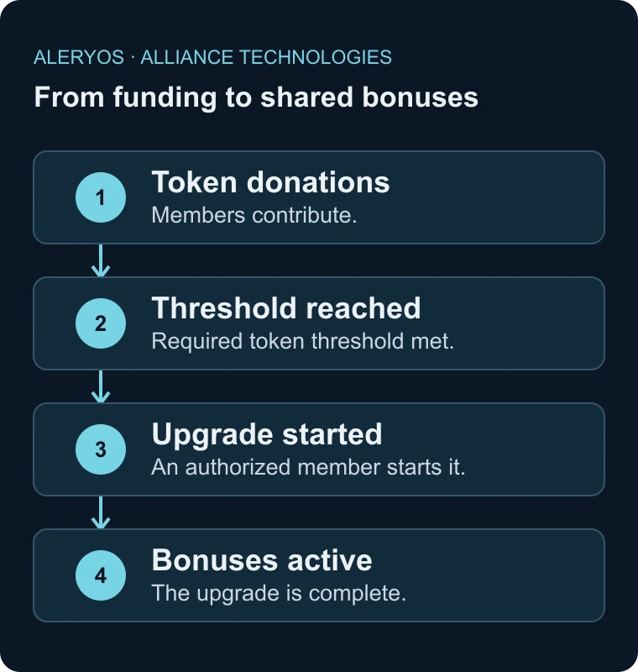Click the step 2 circle icon
The image size is (638, 672).
click(101, 323)
